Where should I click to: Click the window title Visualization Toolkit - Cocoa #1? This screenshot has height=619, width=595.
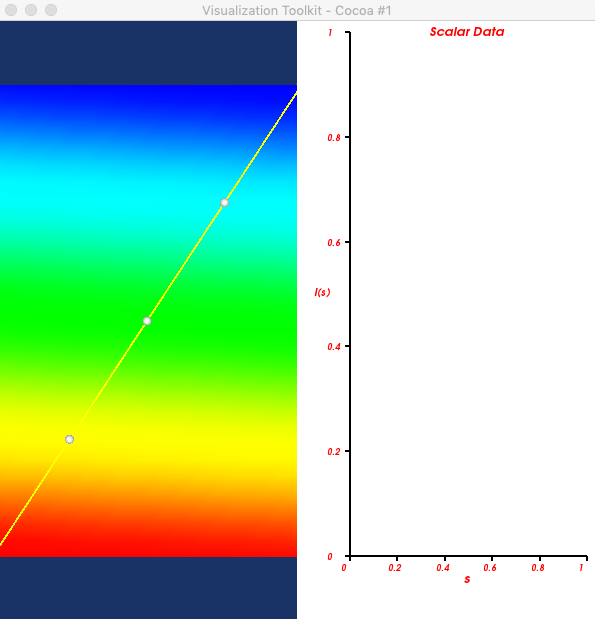[x=297, y=10]
